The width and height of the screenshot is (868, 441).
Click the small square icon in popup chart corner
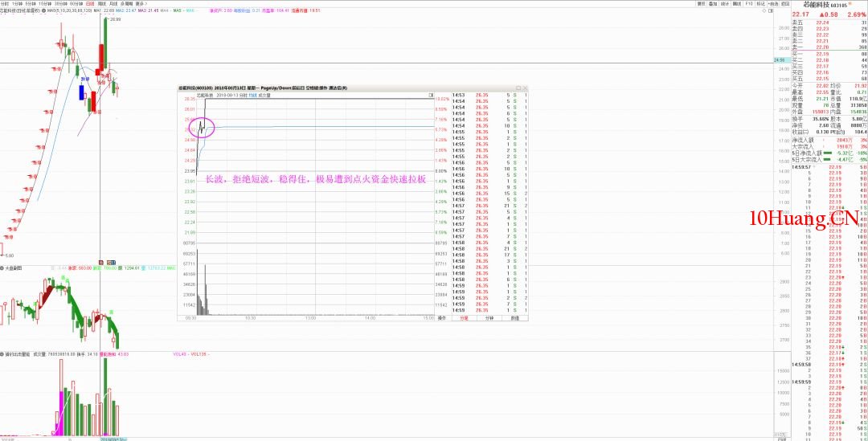point(431,94)
